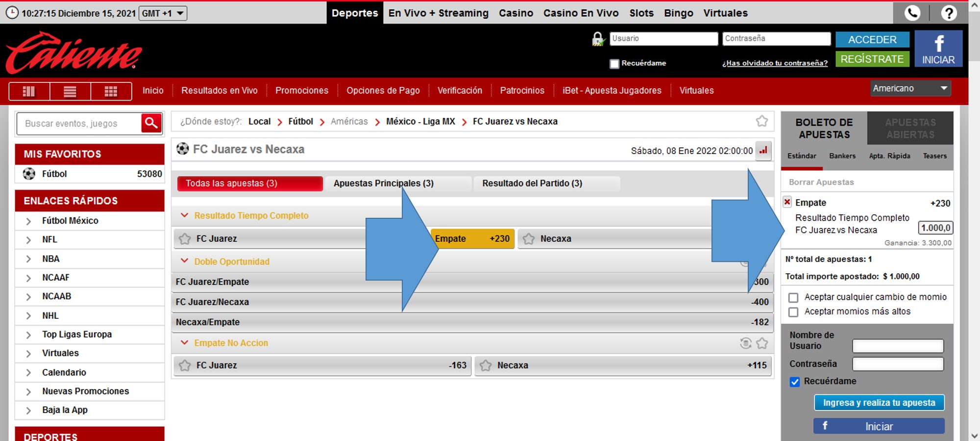Add the breadcrumb page to favorites with the star
This screenshot has width=980, height=441.
click(x=761, y=121)
